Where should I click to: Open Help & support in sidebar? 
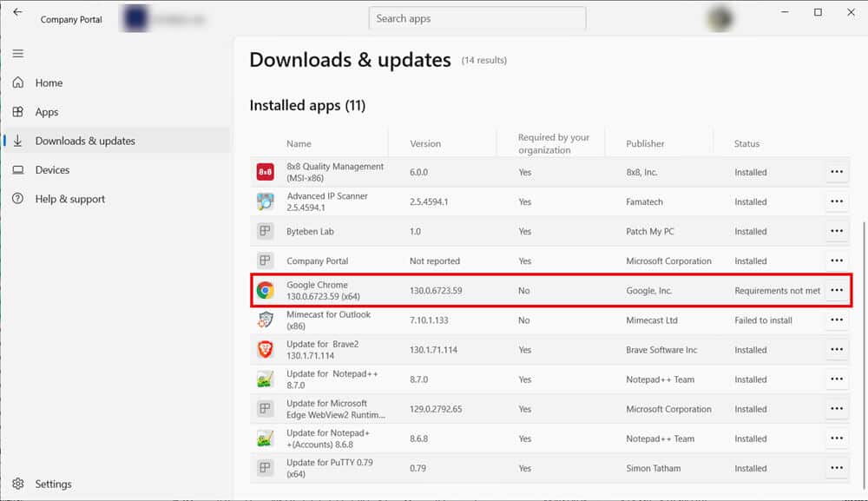116,199
